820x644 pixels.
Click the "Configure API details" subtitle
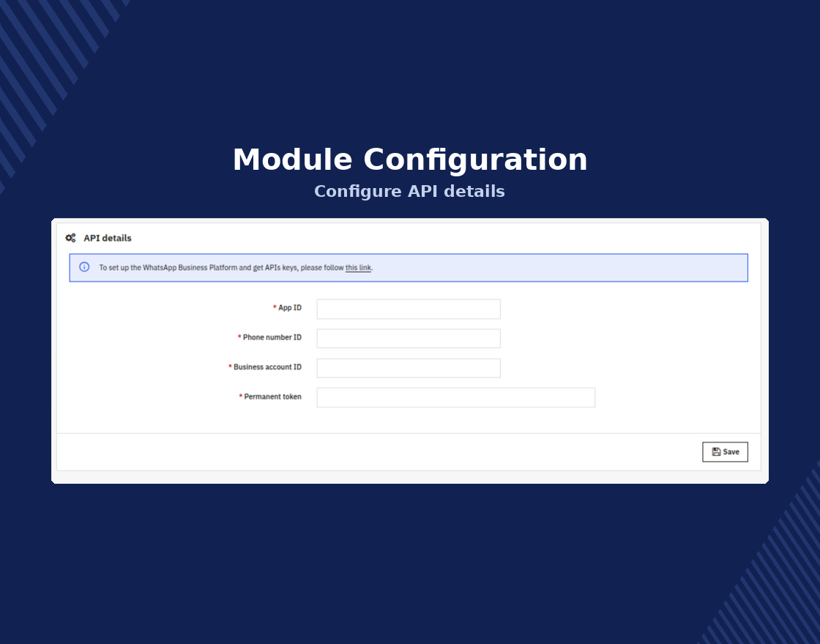[x=409, y=191]
